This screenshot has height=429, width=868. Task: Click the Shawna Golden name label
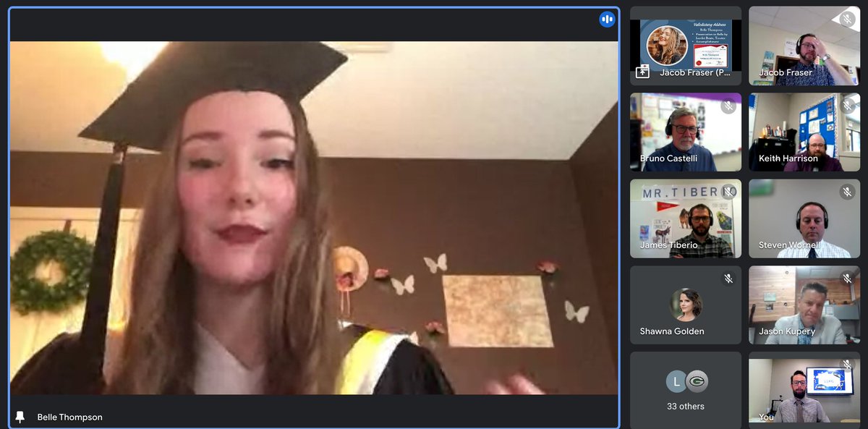click(x=672, y=331)
